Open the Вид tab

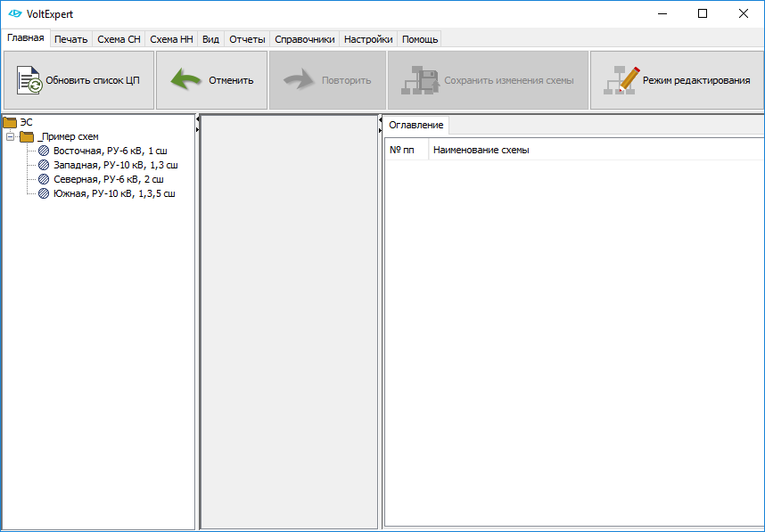pos(210,39)
